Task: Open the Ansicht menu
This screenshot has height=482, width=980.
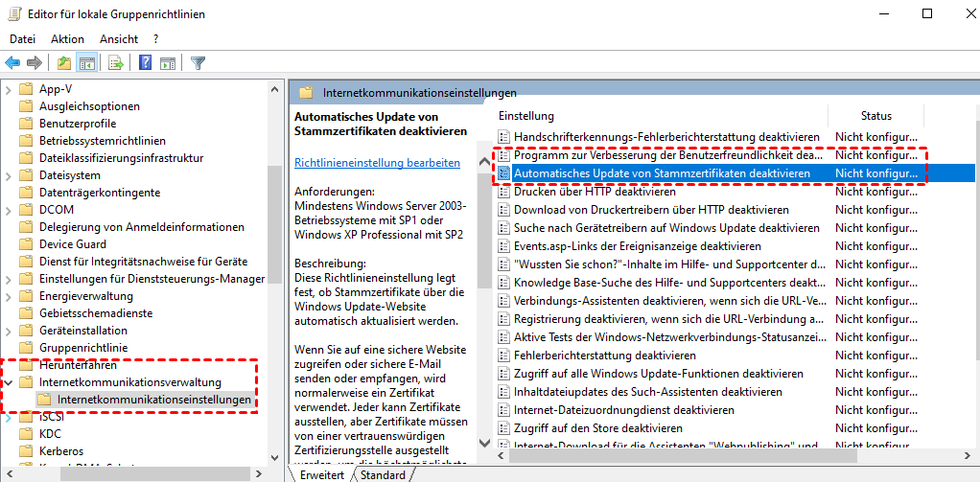Action: pyautogui.click(x=119, y=39)
